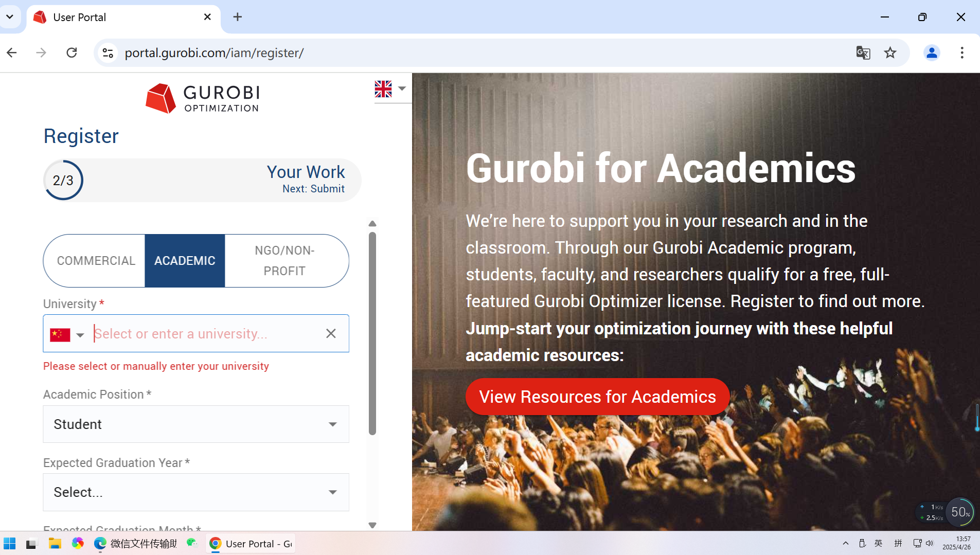
Task: Click the form scrollbar up arrow
Action: [x=372, y=224]
